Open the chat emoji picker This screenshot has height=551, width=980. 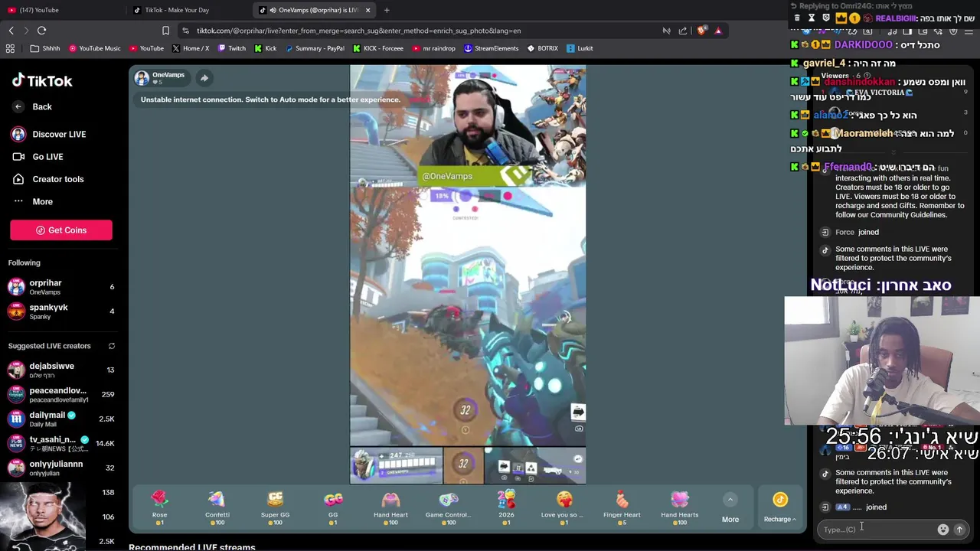point(943,530)
